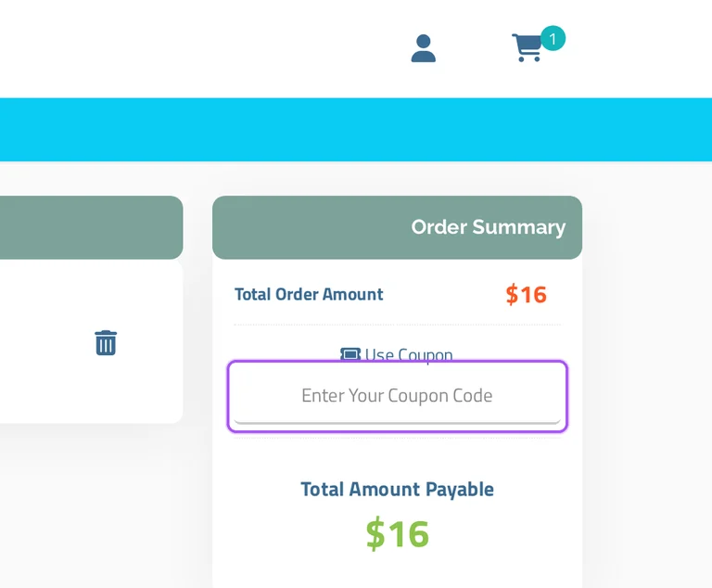Click the dotted divider below Total Order Amount
This screenshot has height=588, width=712.
click(x=398, y=325)
